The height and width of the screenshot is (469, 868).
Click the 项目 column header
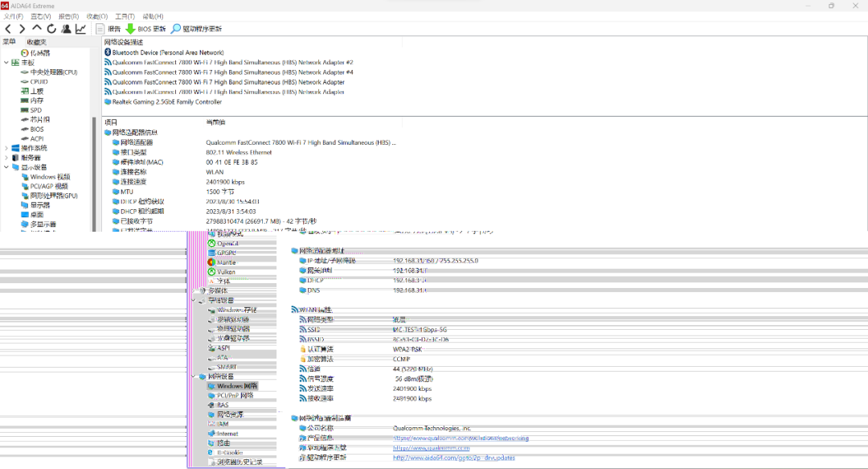(111, 122)
